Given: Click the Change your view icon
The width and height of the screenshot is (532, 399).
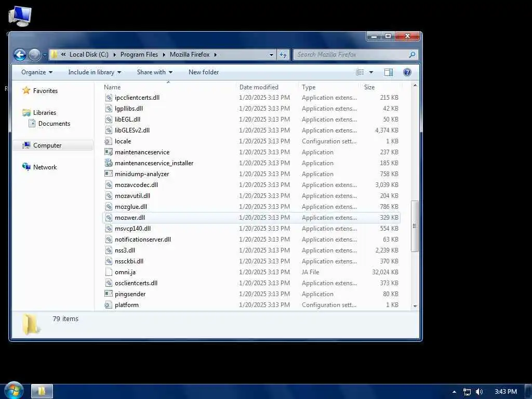Looking at the screenshot, I should click(360, 72).
